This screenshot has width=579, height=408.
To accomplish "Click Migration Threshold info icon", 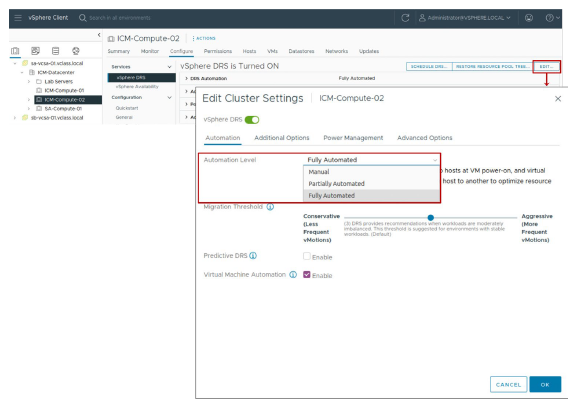I will tap(270, 207).
